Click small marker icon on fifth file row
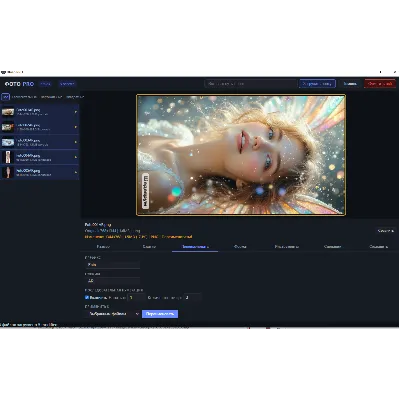Screen dimensions: 400x400 tap(76, 173)
